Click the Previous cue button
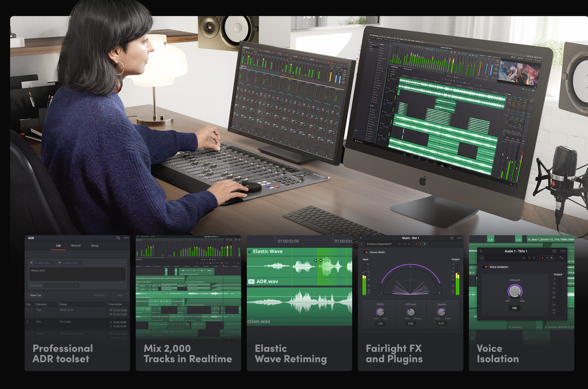 click(99, 296)
